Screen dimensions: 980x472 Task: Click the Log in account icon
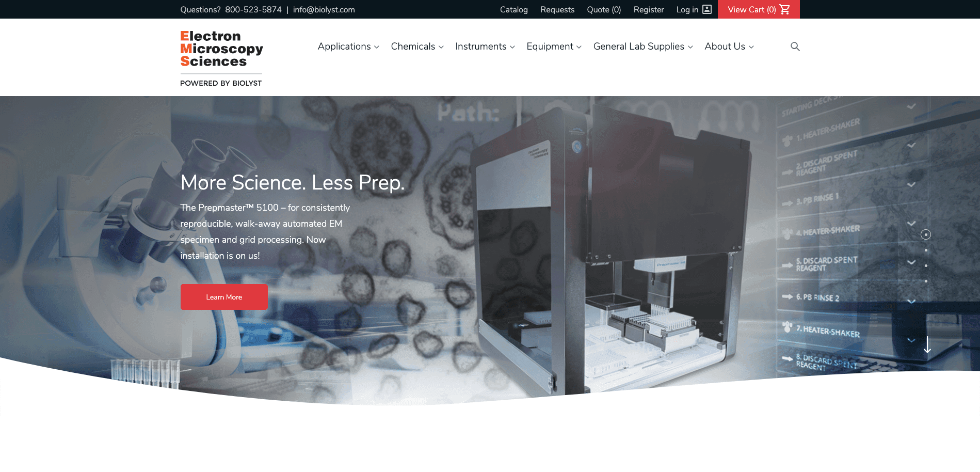706,9
